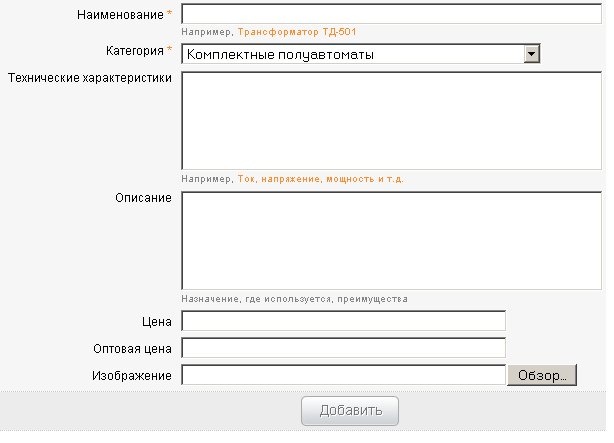
Task: Click the Цена input field
Action: click(x=343, y=321)
